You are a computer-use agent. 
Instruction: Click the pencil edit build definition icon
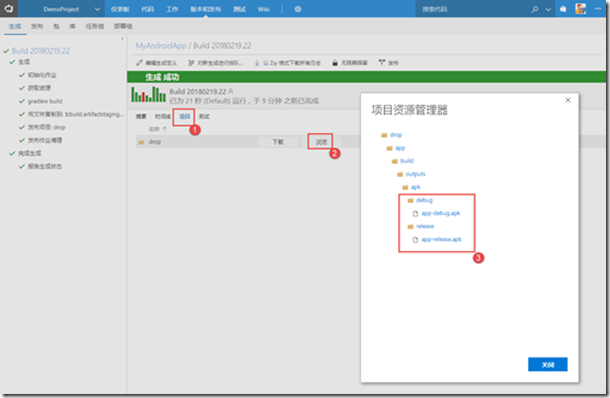[139, 63]
